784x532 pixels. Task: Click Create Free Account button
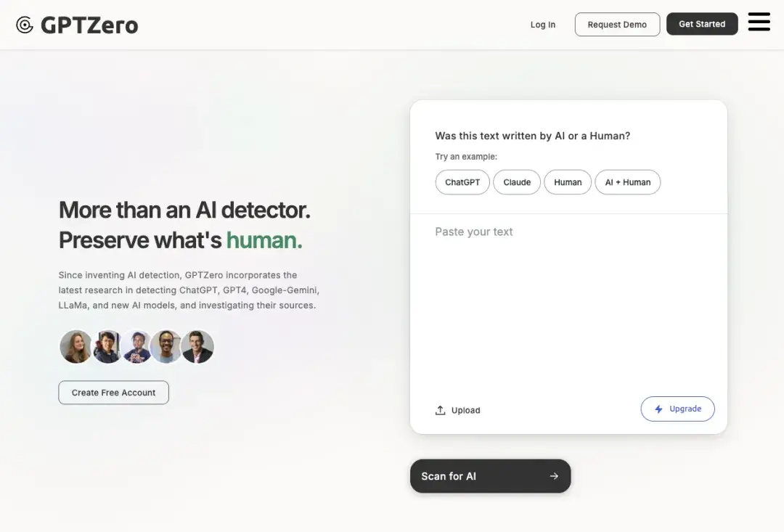[x=113, y=393]
